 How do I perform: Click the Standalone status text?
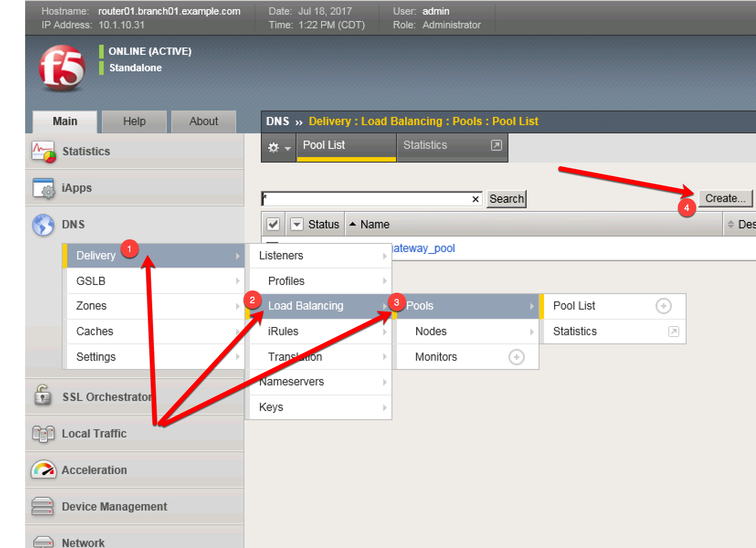[x=135, y=68]
